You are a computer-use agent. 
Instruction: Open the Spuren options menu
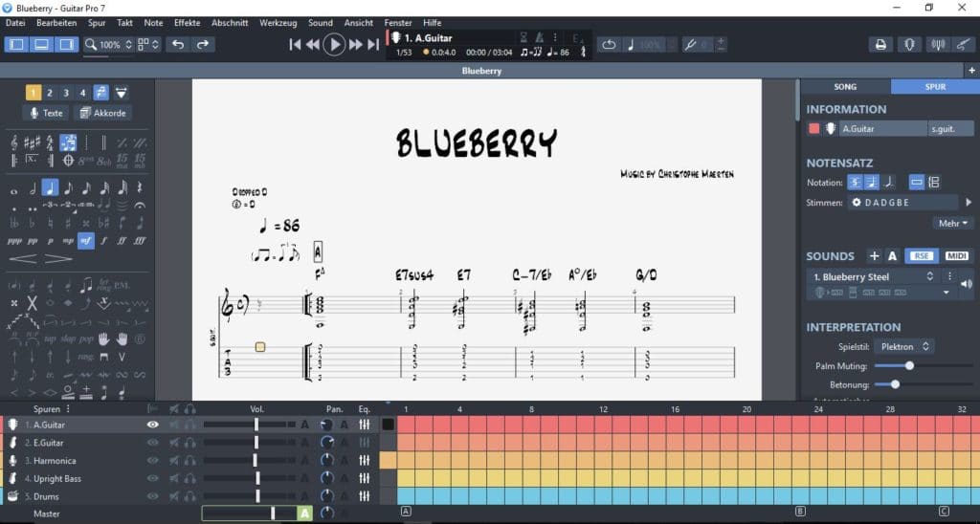[68, 409]
